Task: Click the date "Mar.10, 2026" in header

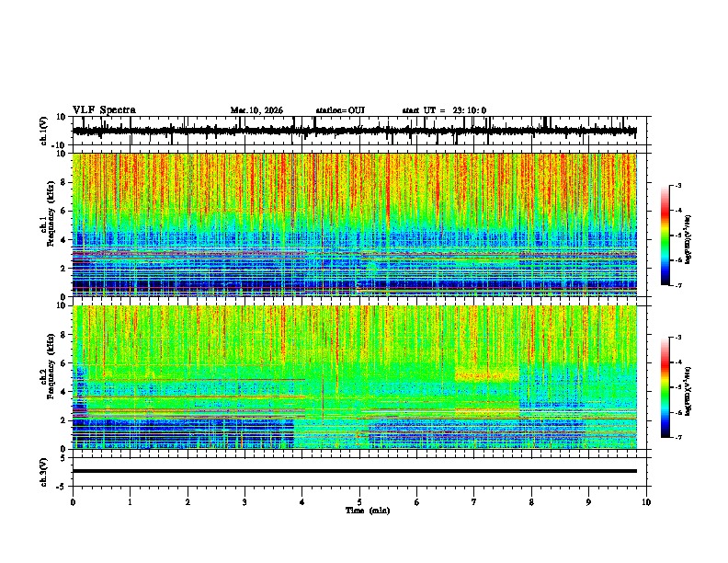Action: (256, 110)
